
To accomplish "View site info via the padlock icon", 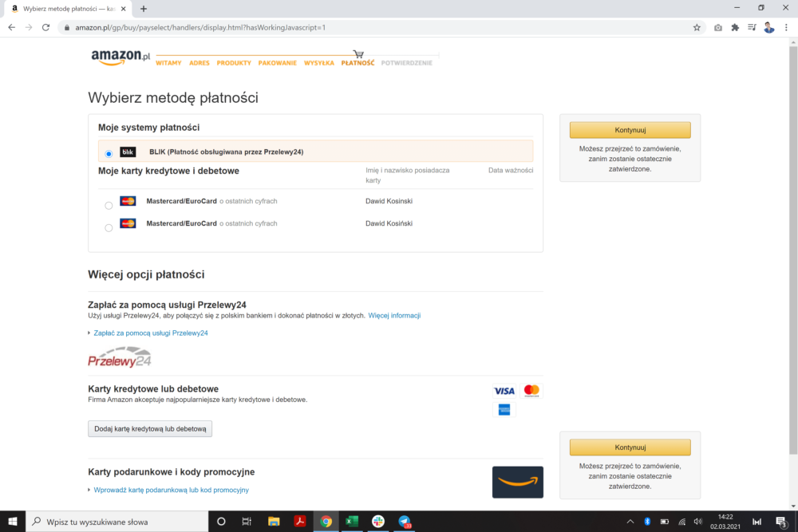I will point(67,27).
